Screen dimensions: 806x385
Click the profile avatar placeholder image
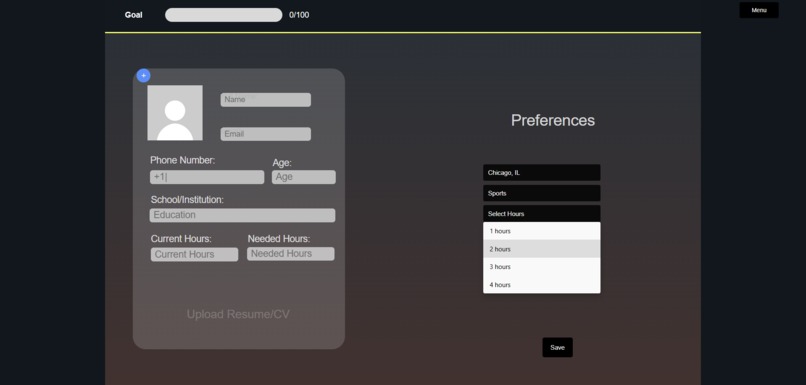(x=175, y=113)
